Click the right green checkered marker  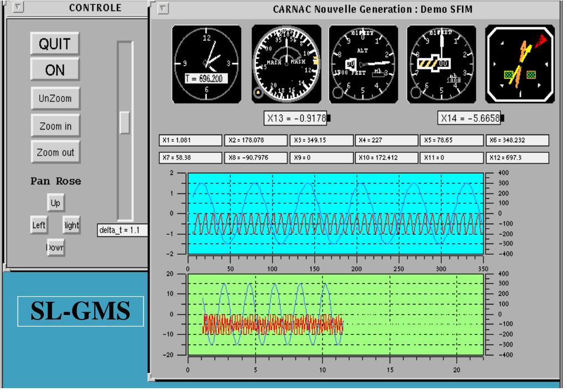click(x=531, y=75)
